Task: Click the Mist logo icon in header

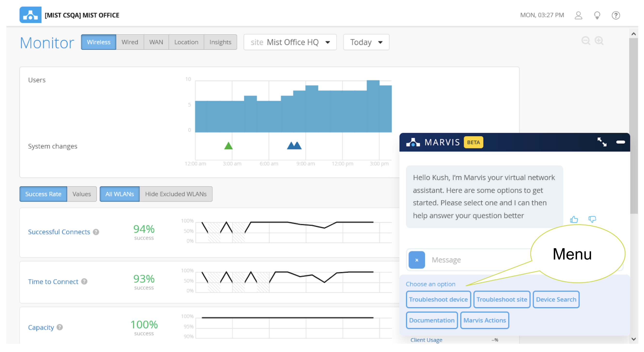Action: [30, 15]
